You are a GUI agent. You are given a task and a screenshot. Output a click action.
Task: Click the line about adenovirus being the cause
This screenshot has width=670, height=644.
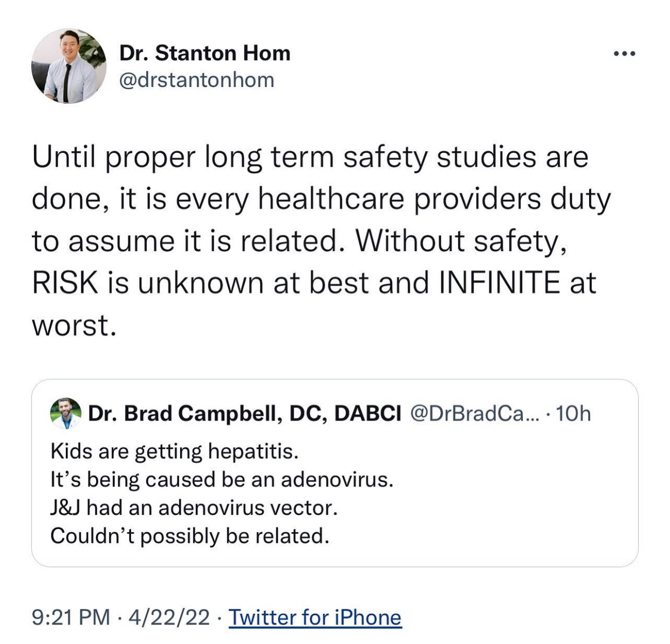point(222,479)
